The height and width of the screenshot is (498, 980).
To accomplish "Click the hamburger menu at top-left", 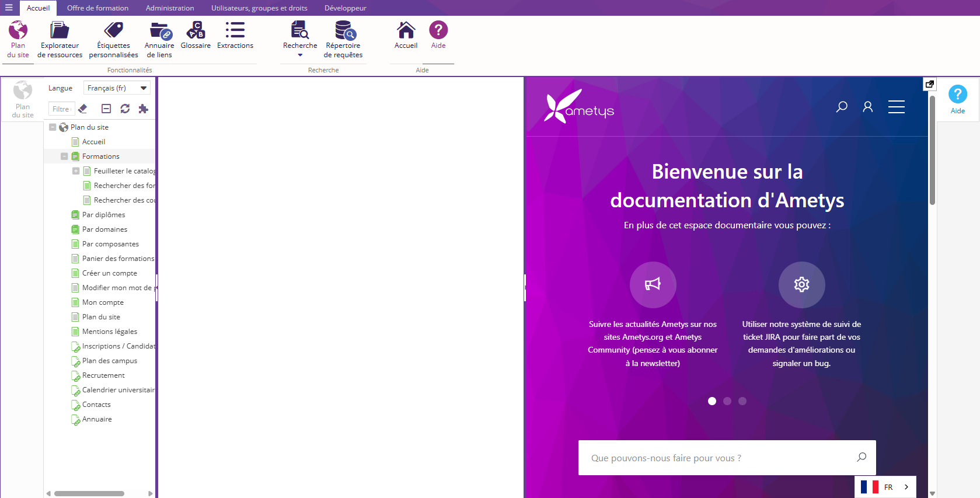I will (9, 8).
